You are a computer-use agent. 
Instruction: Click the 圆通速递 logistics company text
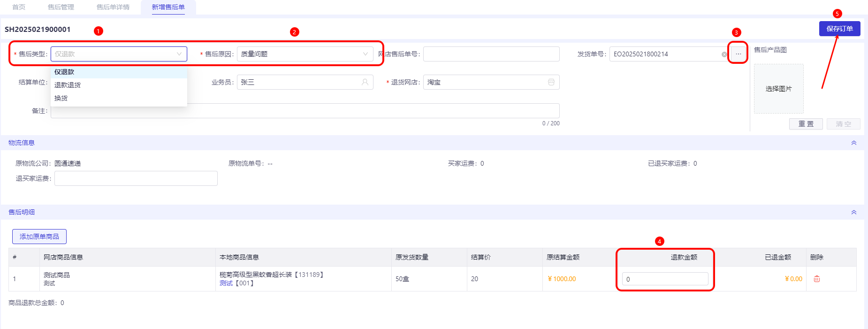pos(68,163)
